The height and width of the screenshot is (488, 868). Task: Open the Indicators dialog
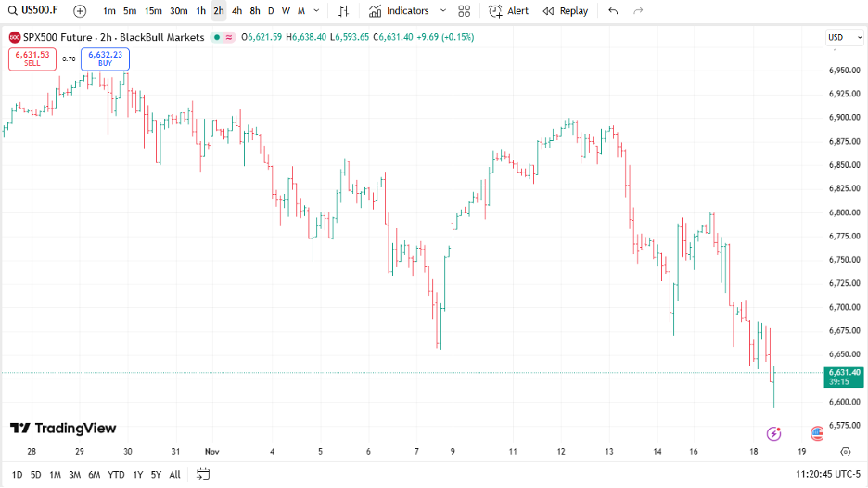(x=399, y=11)
